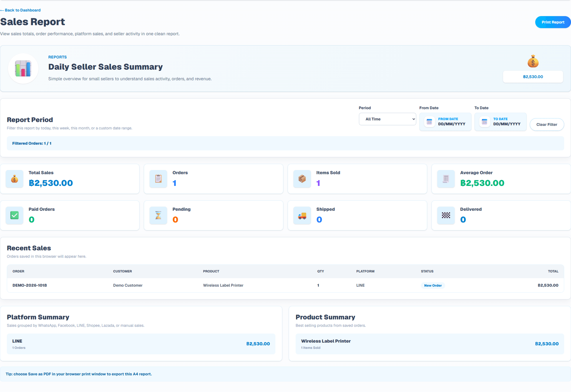This screenshot has width=571, height=392.
Task: Click the From Date calendar icon
Action: click(x=429, y=122)
